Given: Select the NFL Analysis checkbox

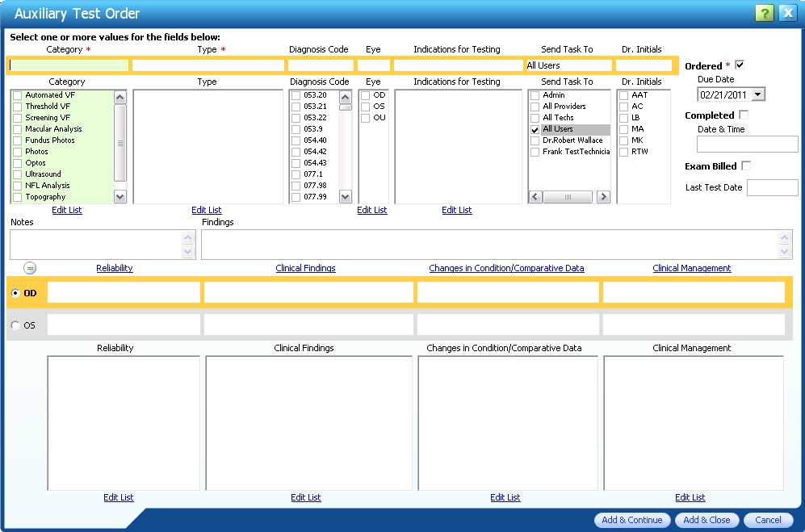Looking at the screenshot, I should (18, 186).
